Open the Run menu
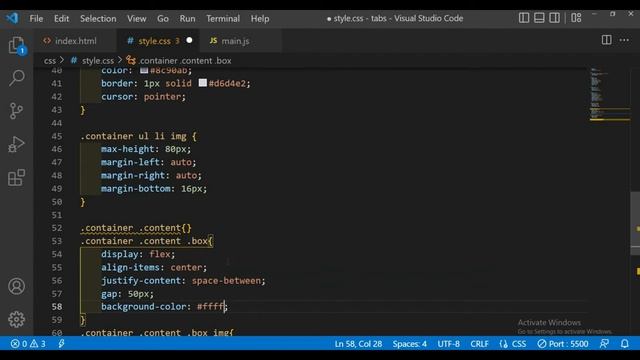 [187, 18]
